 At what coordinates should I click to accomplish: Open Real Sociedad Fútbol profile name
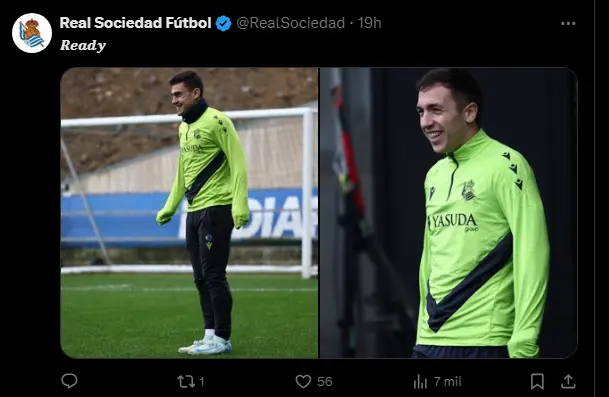point(135,23)
